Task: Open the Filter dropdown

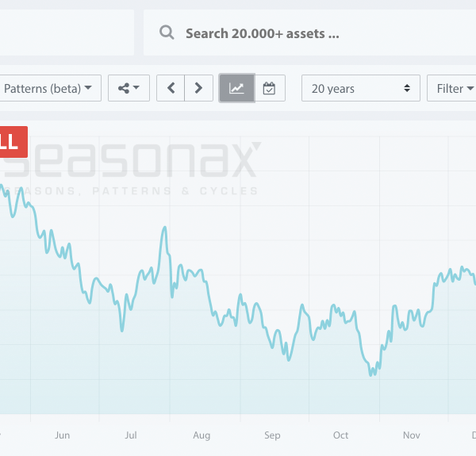Action: point(451,88)
